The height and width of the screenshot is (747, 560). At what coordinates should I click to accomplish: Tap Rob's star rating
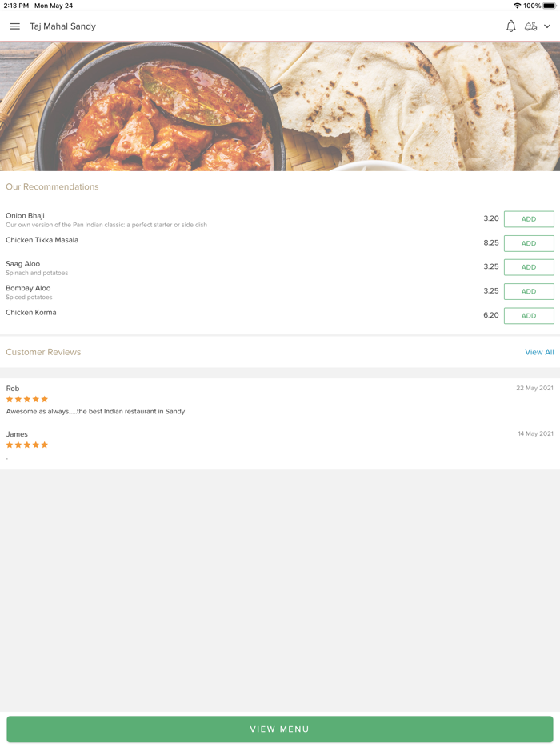coord(27,399)
